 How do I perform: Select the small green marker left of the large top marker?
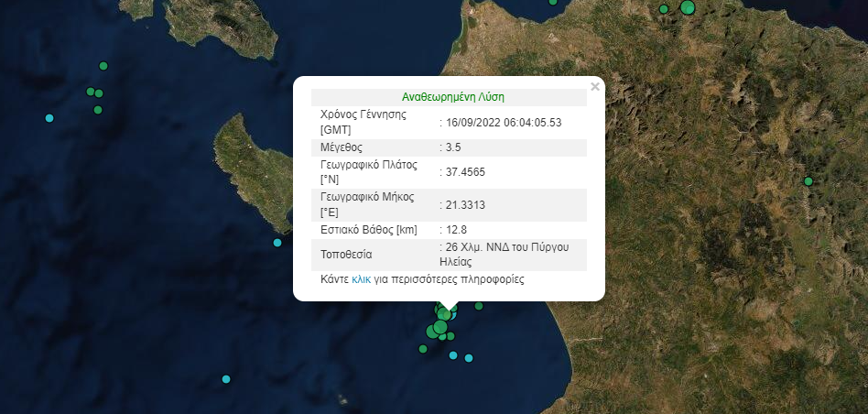pos(664,9)
